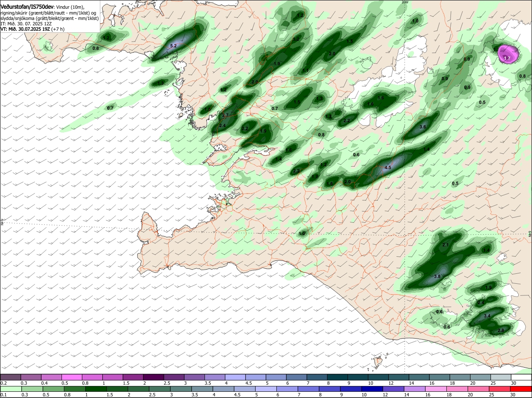The image size is (532, 398).
Task: Click the IT: Mið. 30. 07. 2025 12Z line
Action: (x=26, y=24)
